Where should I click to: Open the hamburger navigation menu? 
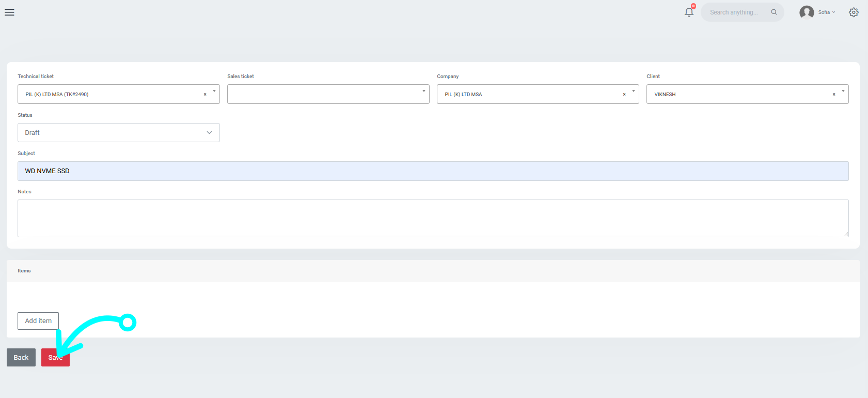pyautogui.click(x=9, y=12)
